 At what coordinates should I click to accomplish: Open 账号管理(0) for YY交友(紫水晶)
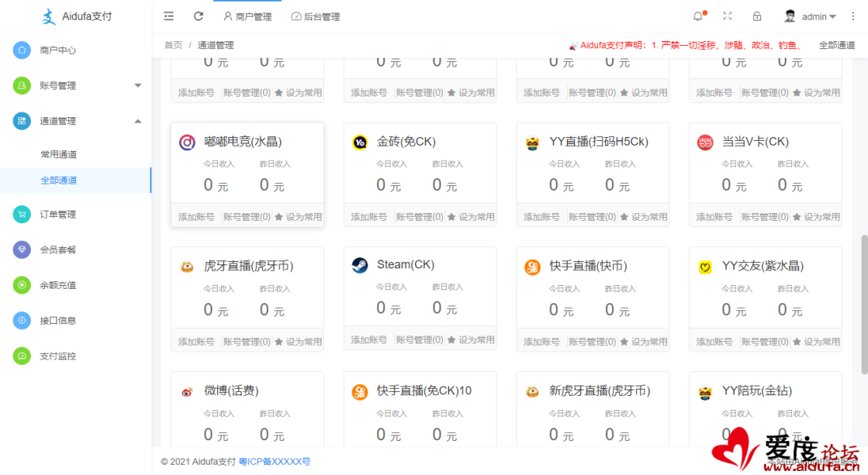pyautogui.click(x=765, y=341)
